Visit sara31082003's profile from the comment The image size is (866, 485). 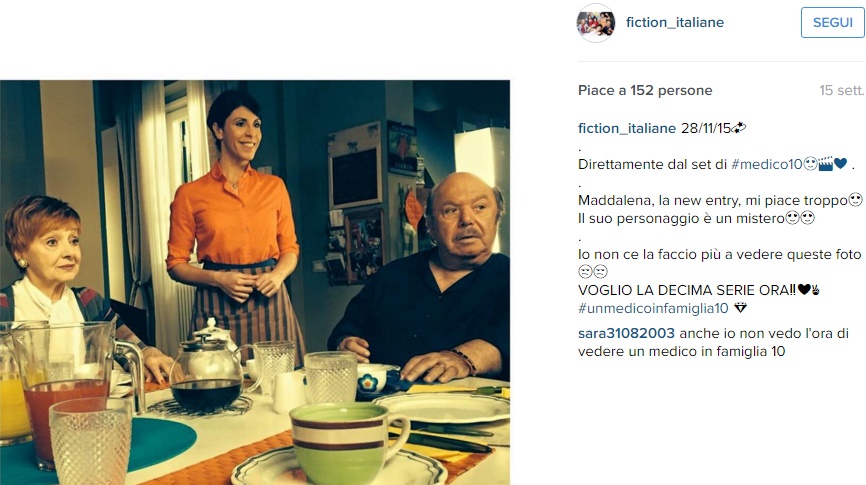click(x=626, y=333)
